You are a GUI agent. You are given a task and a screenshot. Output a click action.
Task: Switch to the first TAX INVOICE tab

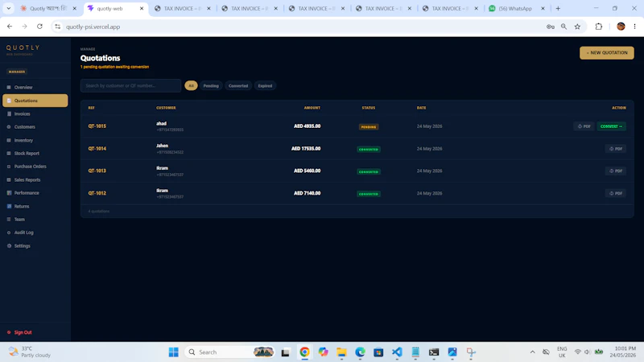click(182, 8)
